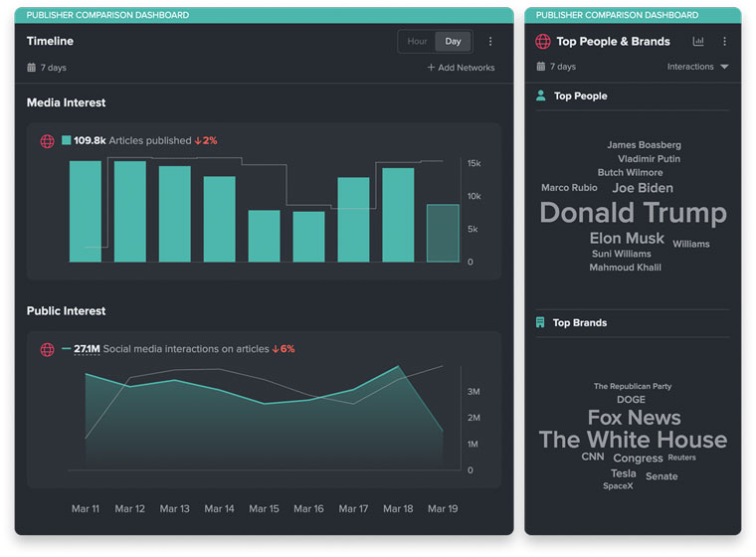Click Elon Musk in Top People
Screen dimensions: 756x557
(x=627, y=239)
